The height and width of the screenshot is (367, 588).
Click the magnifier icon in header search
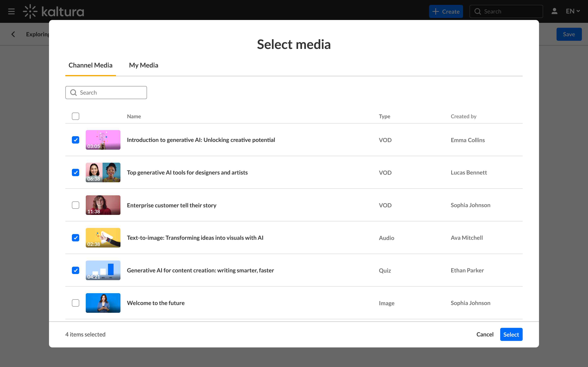point(478,11)
